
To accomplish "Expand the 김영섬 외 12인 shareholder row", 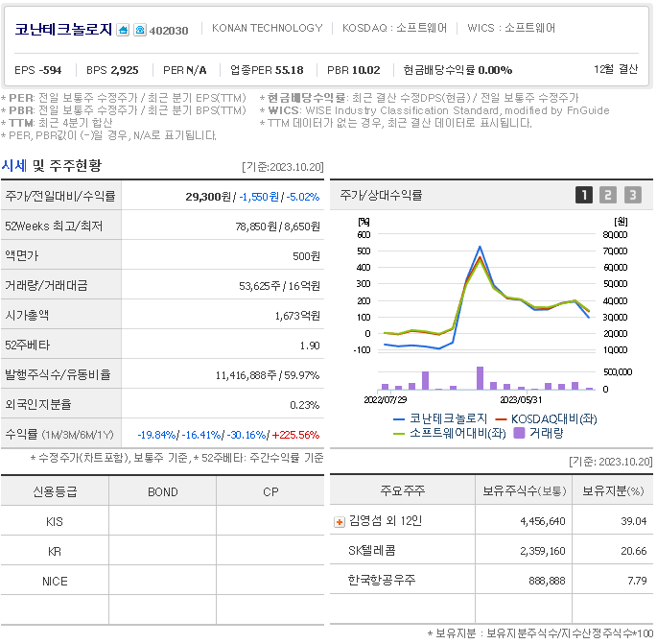I will tap(340, 522).
